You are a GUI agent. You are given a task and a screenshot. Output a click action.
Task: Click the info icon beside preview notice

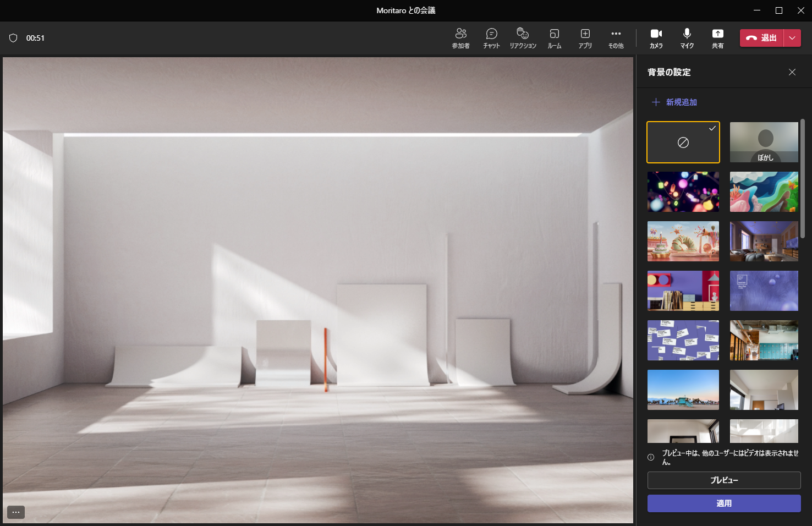(x=651, y=457)
